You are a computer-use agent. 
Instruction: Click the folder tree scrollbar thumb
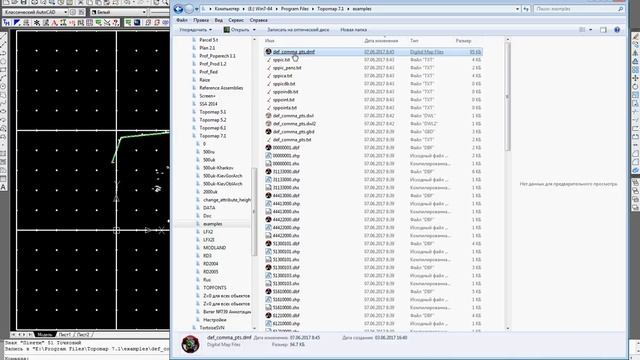[254, 211]
